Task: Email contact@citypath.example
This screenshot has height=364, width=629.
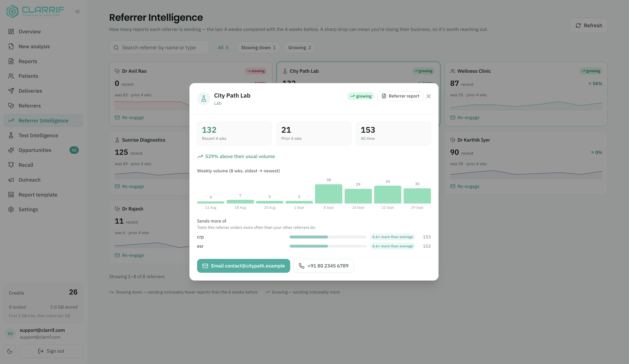Action: coord(244,266)
